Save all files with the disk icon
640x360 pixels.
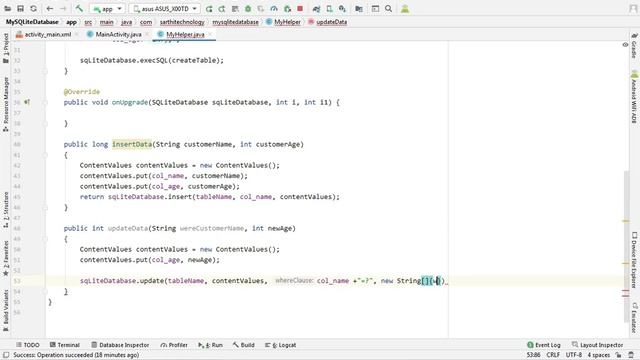[20, 9]
